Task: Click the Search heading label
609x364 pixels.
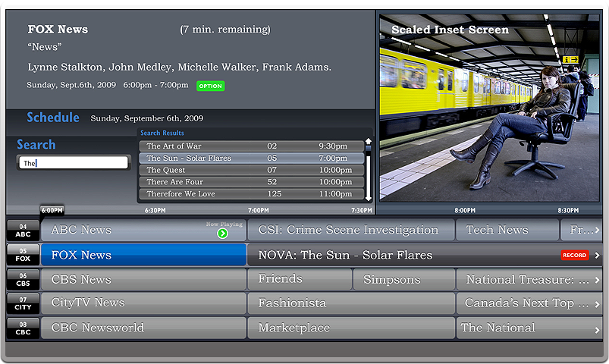Action: pos(36,145)
